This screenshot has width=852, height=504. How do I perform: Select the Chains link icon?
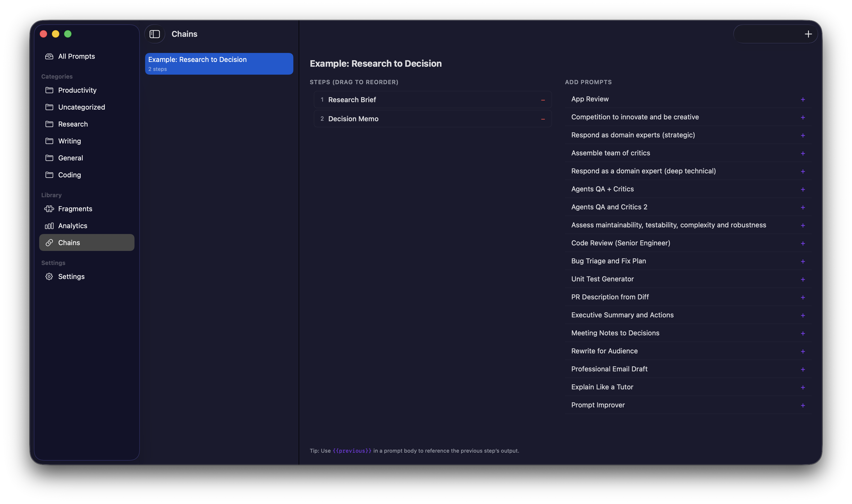click(x=49, y=242)
